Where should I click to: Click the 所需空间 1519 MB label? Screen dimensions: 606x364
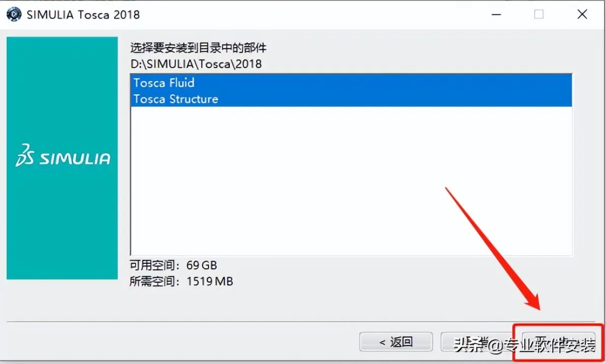[181, 281]
